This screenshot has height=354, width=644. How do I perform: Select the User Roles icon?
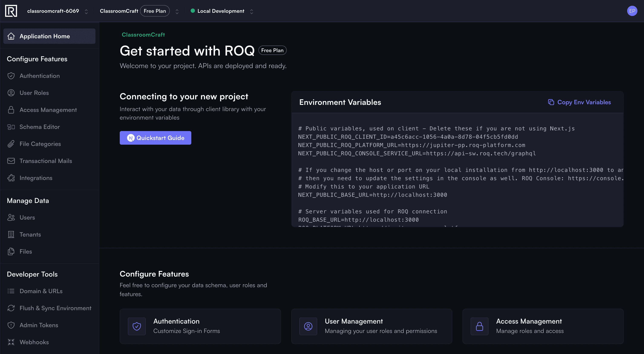[11, 93]
